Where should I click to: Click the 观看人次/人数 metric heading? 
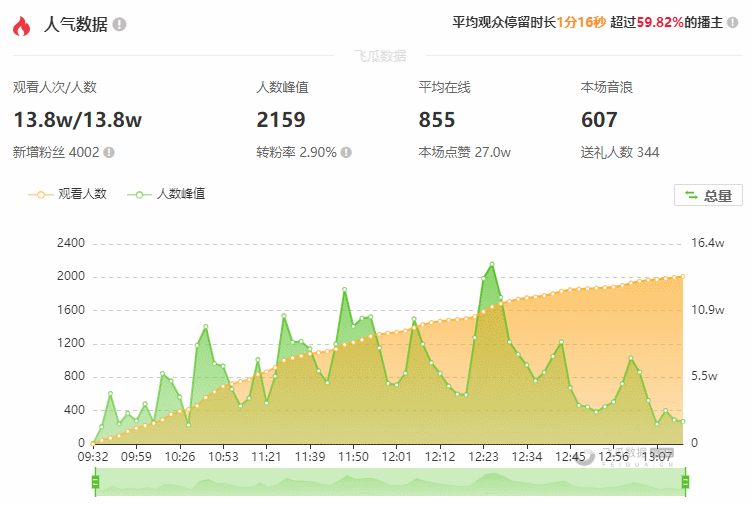coord(55,87)
